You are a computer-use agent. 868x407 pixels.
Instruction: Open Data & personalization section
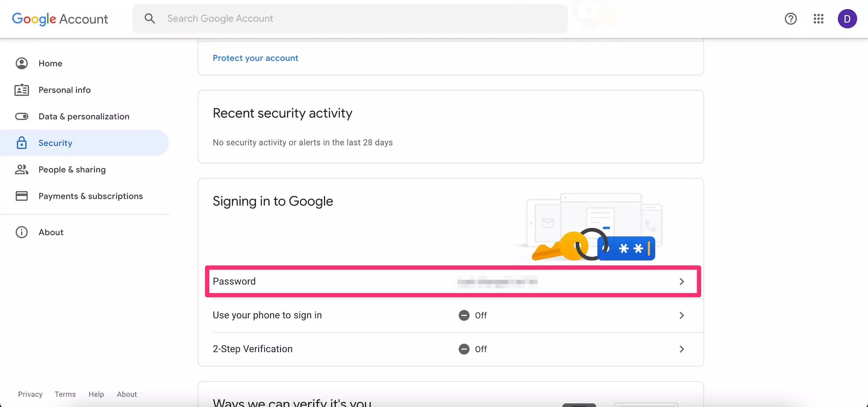[84, 116]
